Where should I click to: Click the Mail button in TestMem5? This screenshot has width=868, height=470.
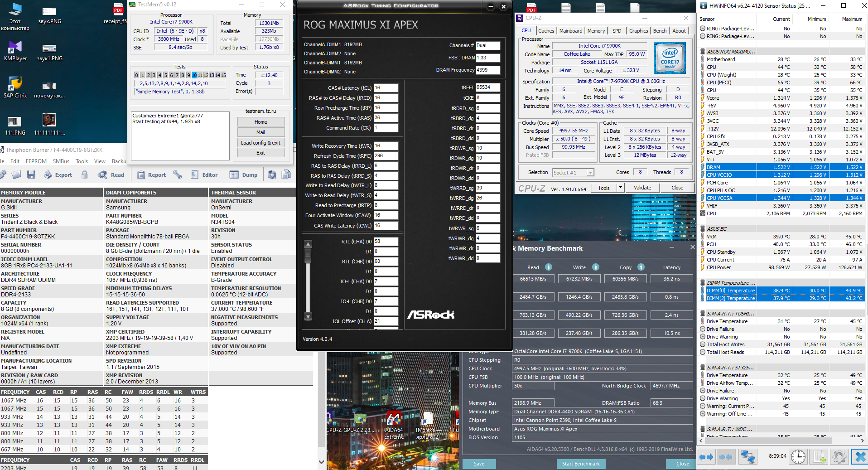click(261, 132)
